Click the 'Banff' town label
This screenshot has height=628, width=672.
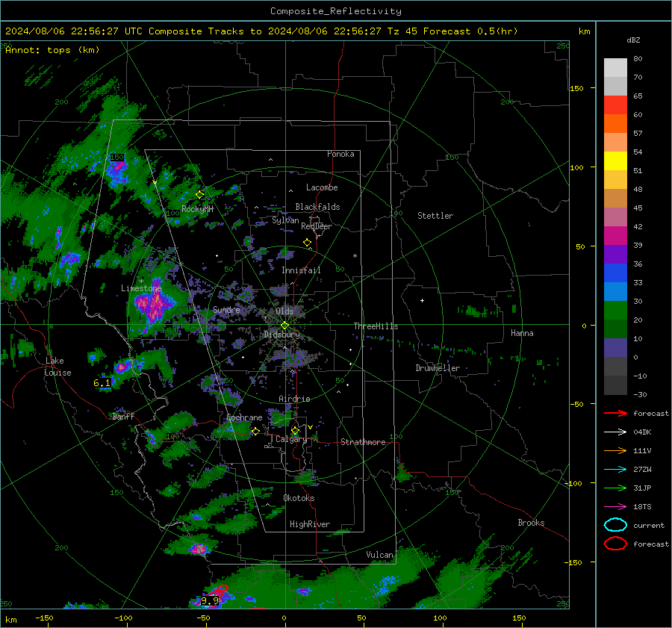123,416
